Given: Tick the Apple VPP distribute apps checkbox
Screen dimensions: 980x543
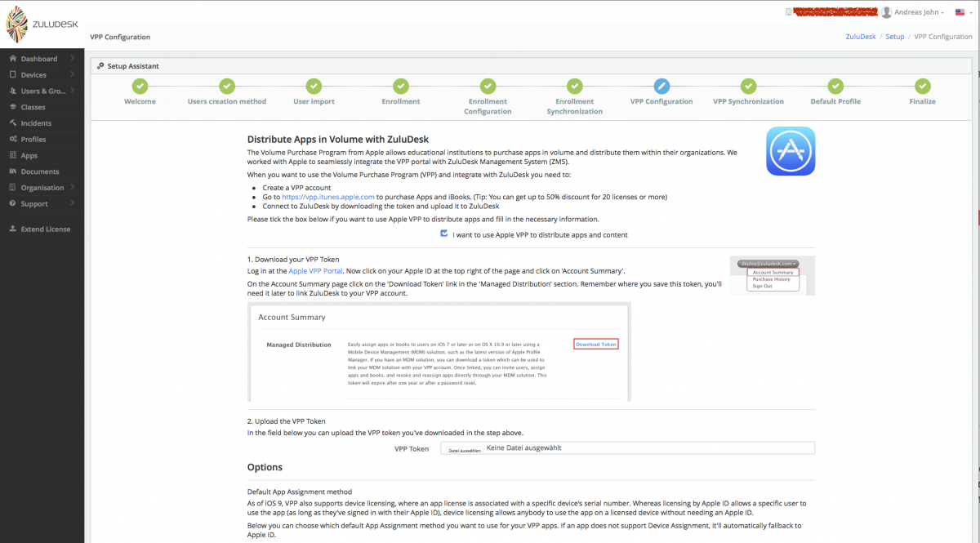Looking at the screenshot, I should click(x=444, y=234).
